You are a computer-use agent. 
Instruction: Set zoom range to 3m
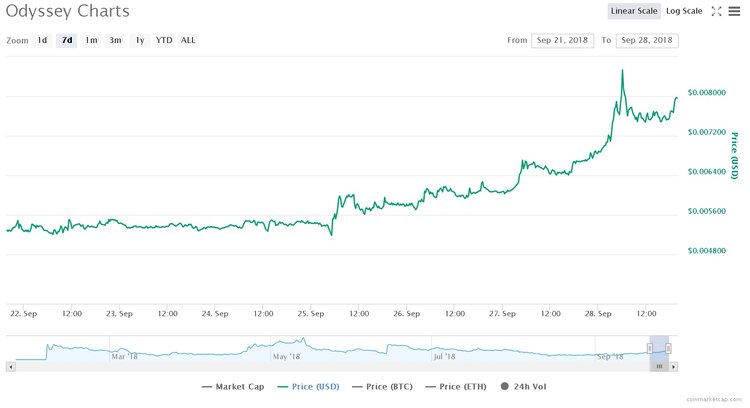point(115,40)
